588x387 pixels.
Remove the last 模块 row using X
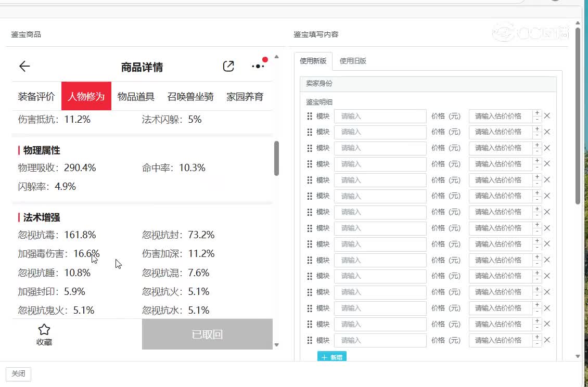click(x=547, y=340)
